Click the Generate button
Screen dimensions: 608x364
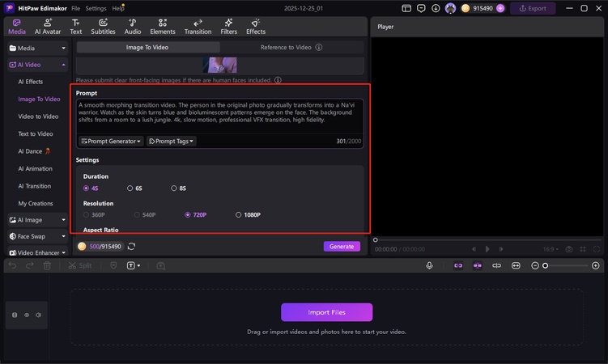tap(342, 246)
